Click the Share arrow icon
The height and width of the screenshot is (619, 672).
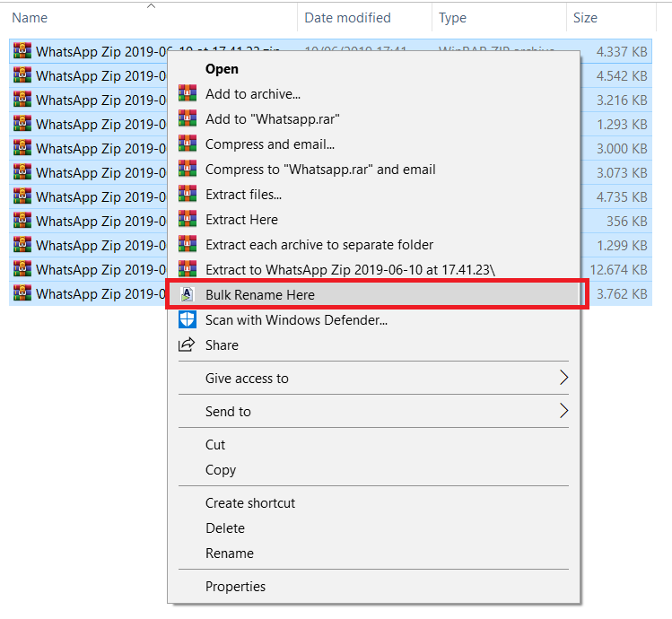pyautogui.click(x=187, y=344)
